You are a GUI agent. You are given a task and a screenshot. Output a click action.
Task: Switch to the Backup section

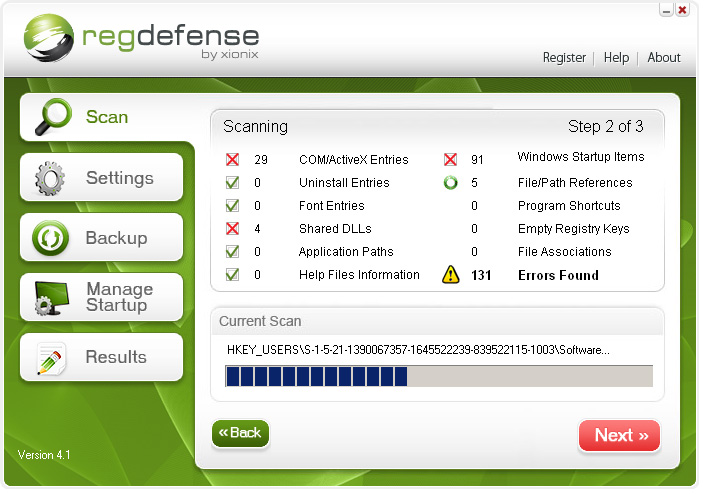pyautogui.click(x=101, y=238)
